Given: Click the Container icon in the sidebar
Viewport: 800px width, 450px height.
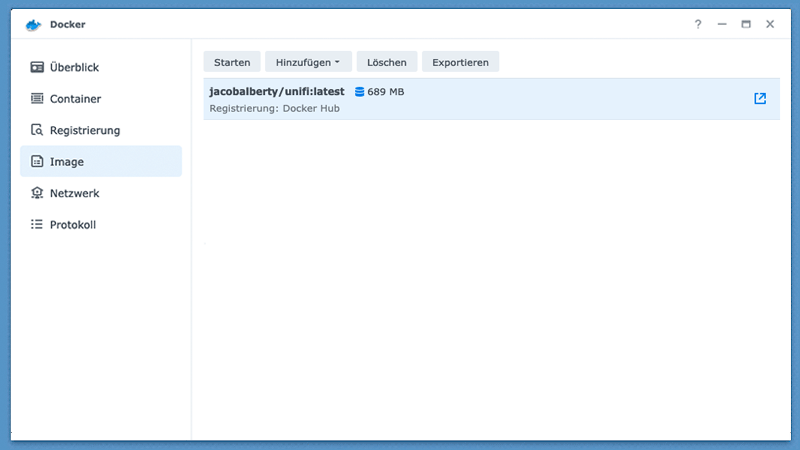Looking at the screenshot, I should pos(37,99).
